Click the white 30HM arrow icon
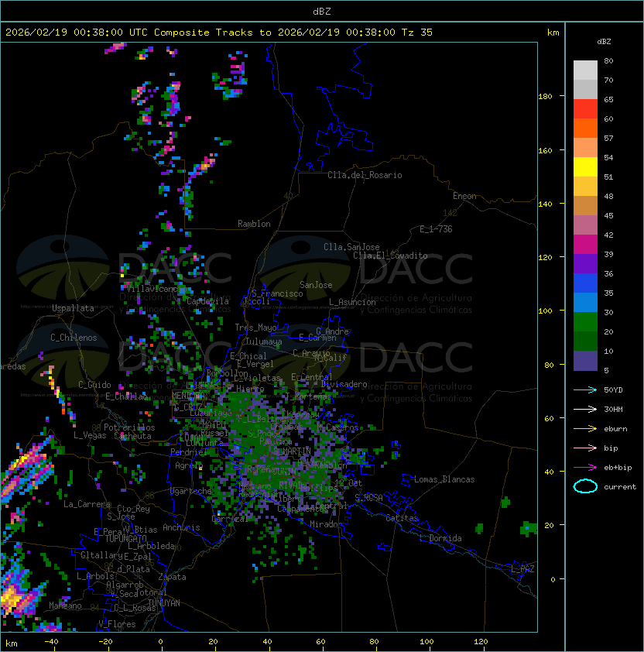644x652 pixels. (585, 409)
